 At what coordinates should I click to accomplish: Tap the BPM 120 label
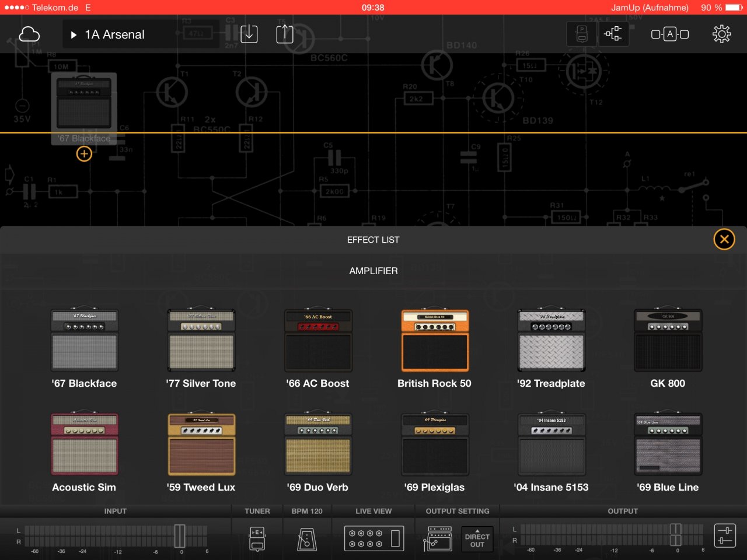point(307,511)
